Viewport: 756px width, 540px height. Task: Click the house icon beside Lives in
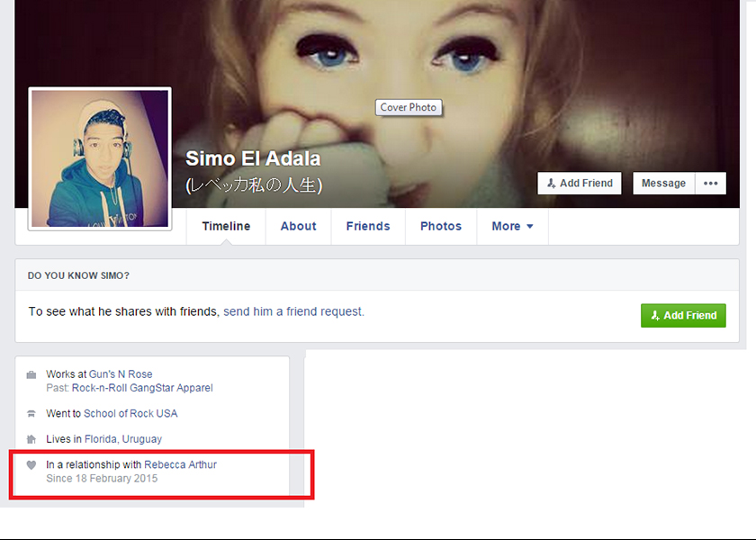pos(31,439)
